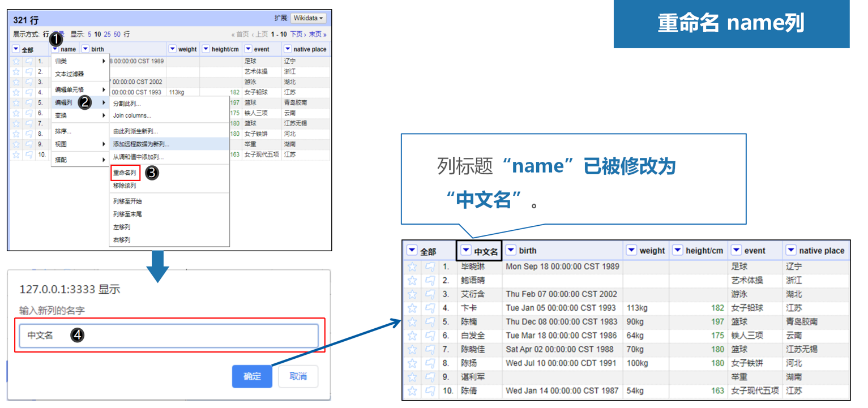This screenshot has width=868, height=408.
Task: Focus the new column name field 中文名
Action: click(x=169, y=336)
